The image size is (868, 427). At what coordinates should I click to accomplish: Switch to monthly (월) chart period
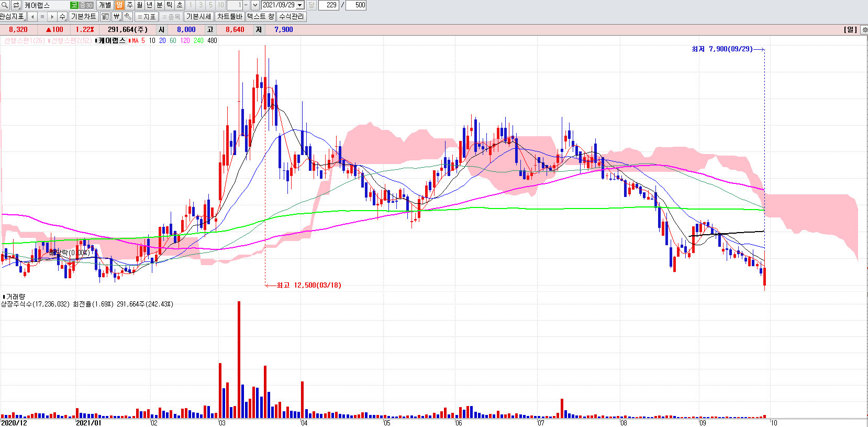[139, 5]
